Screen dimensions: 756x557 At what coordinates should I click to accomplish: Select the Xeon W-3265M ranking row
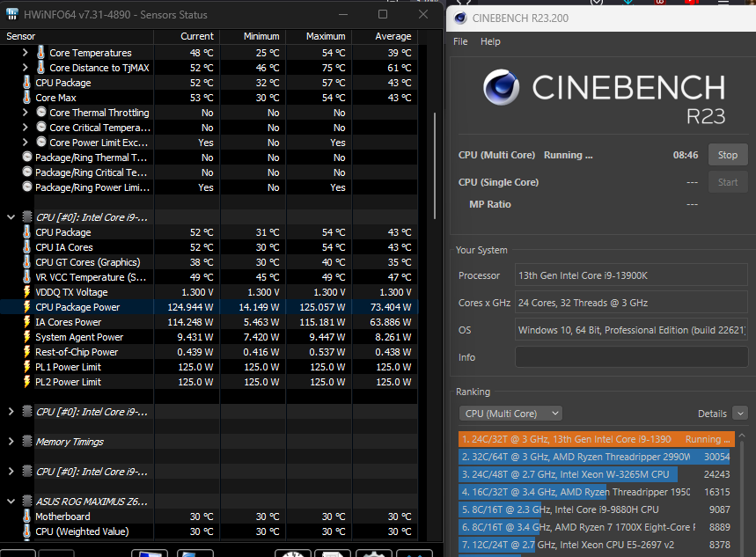(597, 474)
